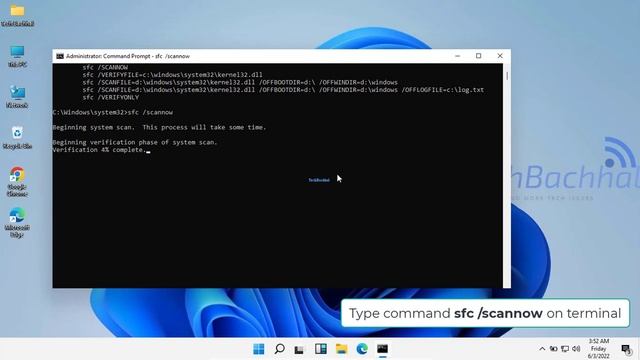Click 'Beginning verification phase' line
This screenshot has width=640, height=360.
click(135, 142)
